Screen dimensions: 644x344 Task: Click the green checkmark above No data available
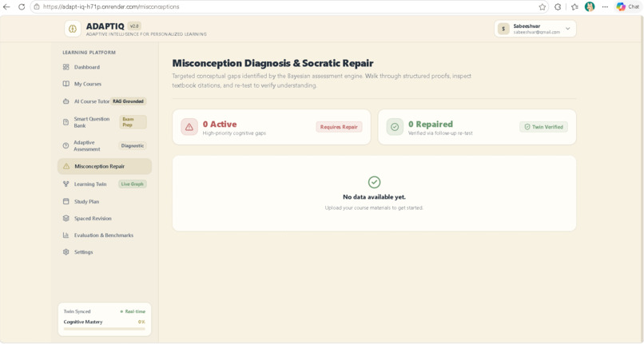pyautogui.click(x=374, y=182)
